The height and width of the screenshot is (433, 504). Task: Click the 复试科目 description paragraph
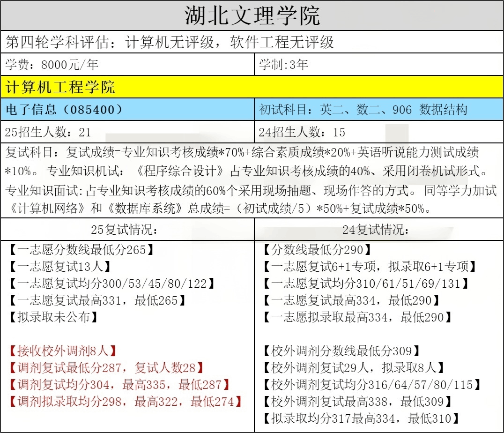[x=251, y=180]
